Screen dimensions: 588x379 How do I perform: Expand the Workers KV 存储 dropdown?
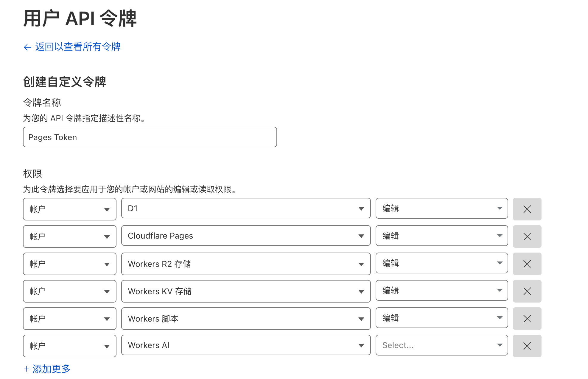tap(246, 291)
